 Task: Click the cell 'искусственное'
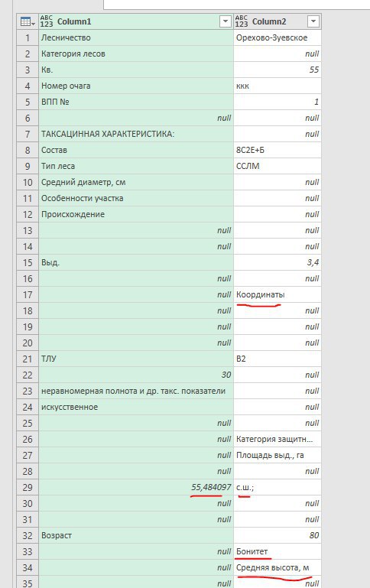click(136, 408)
